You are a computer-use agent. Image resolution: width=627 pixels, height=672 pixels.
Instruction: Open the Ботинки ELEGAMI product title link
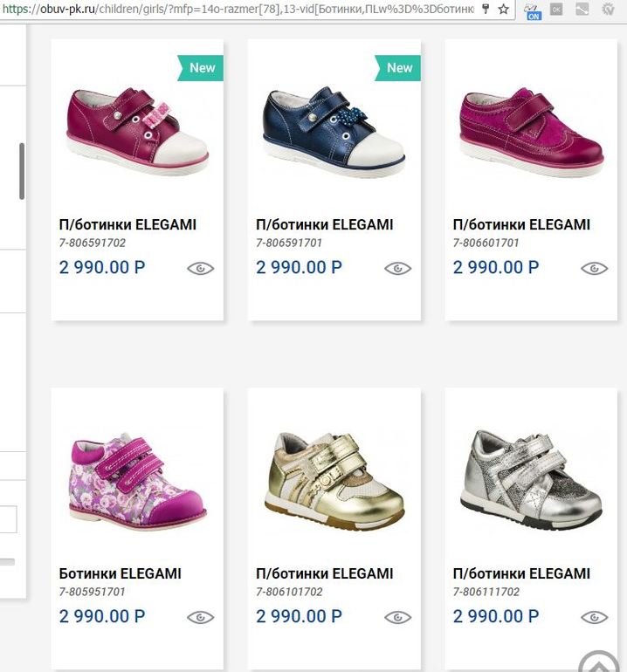pos(121,573)
